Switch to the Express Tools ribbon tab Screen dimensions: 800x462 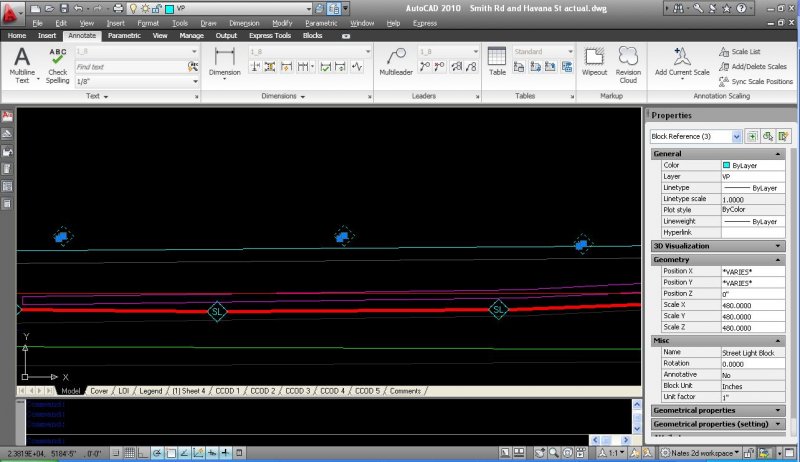pos(270,36)
